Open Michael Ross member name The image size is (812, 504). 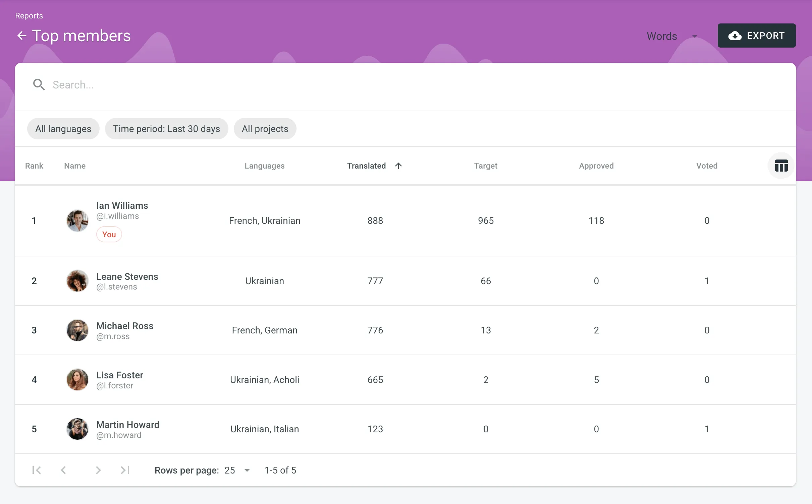tap(124, 326)
